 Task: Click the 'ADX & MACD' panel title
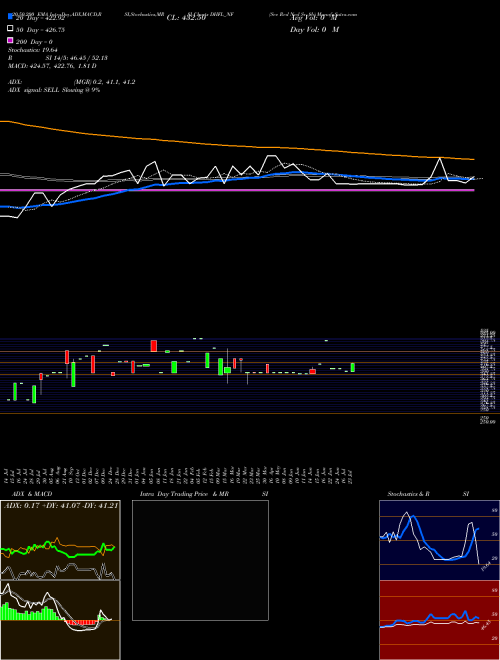pos(32,494)
